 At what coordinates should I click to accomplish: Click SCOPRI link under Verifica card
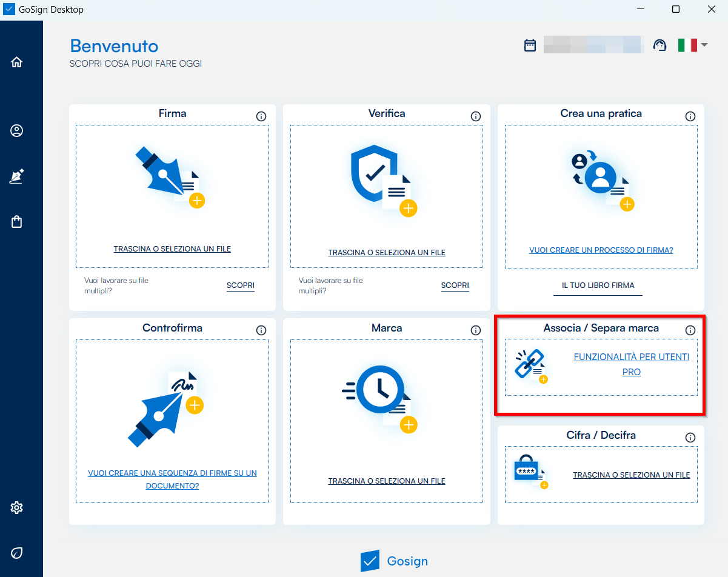[455, 285]
